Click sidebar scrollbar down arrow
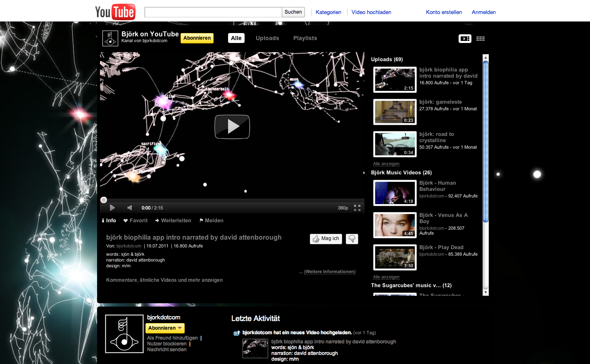 [486, 292]
